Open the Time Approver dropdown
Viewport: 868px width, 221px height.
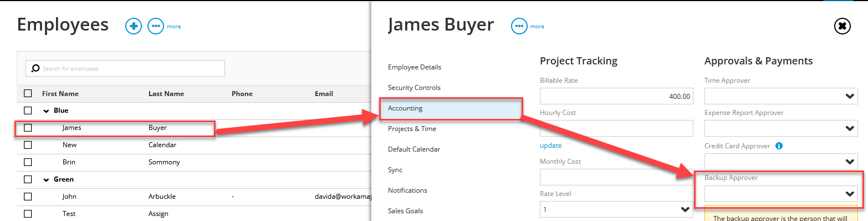click(x=781, y=96)
